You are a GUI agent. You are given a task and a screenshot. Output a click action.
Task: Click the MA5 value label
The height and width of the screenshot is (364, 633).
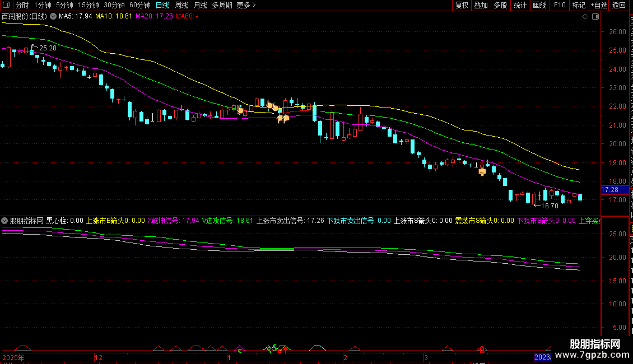[x=76, y=17]
